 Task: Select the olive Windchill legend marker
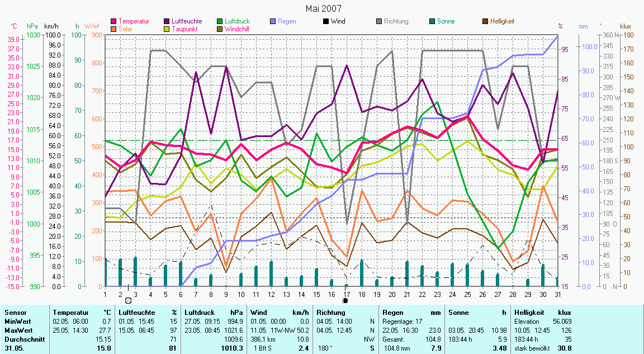coord(220,29)
